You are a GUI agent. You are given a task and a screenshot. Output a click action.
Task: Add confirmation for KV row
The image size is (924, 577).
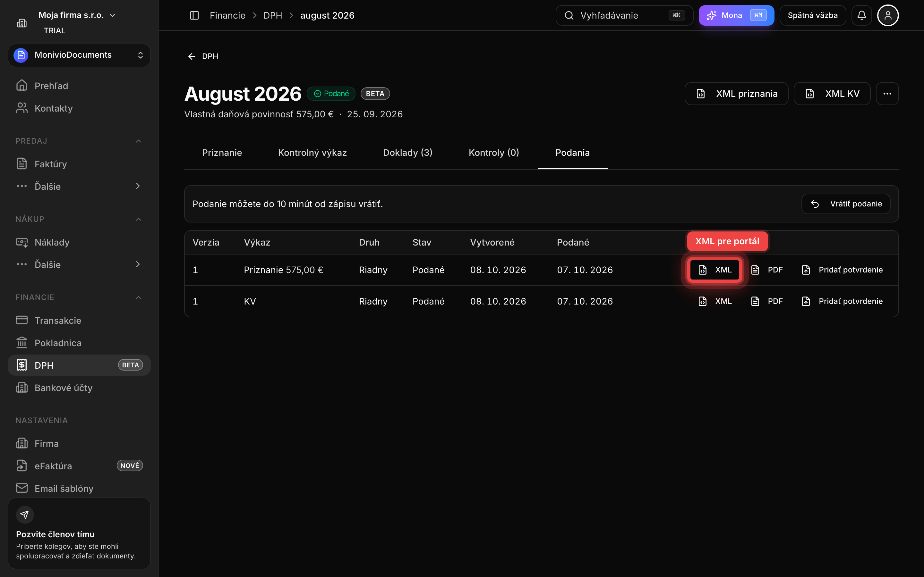(x=842, y=301)
